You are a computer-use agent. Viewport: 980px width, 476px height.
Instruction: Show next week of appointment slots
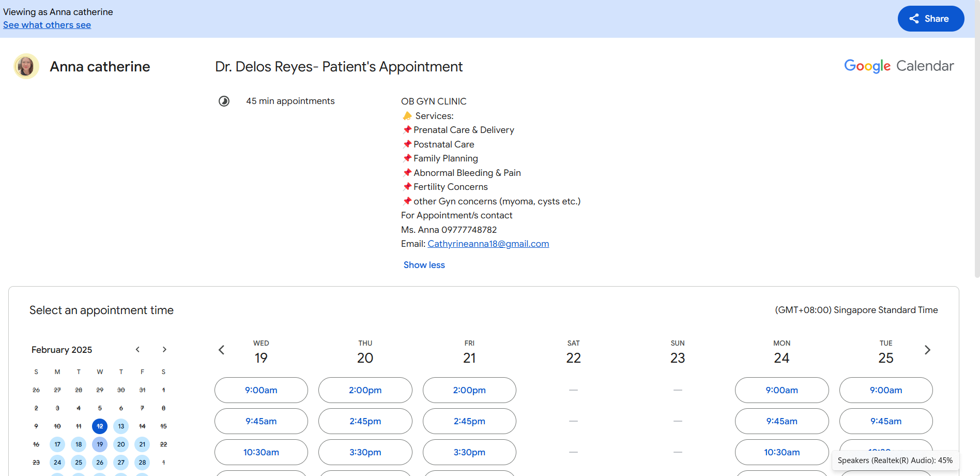click(927, 350)
